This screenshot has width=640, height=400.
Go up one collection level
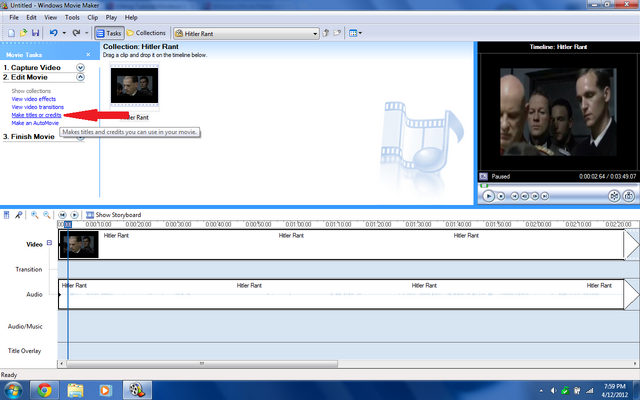pyautogui.click(x=326, y=33)
